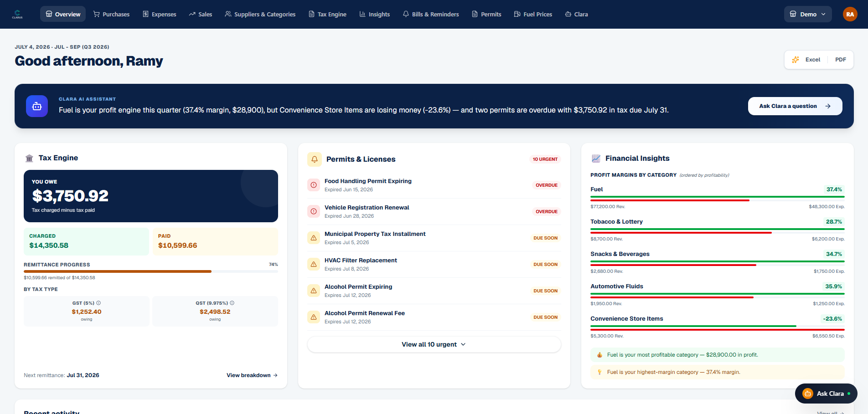Switch to Sales tab
The width and height of the screenshot is (868, 414).
(x=201, y=14)
